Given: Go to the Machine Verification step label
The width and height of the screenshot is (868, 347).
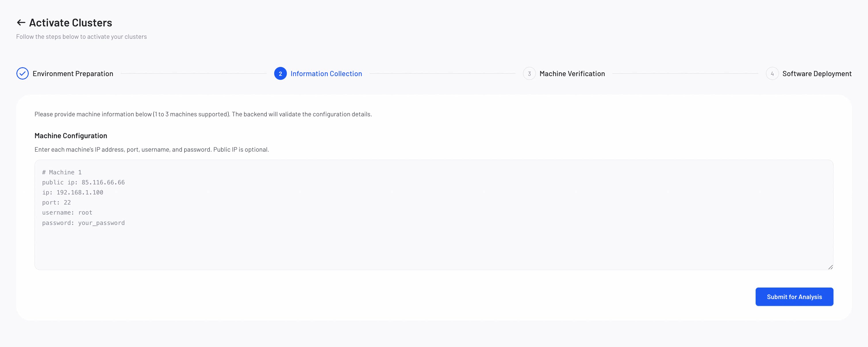Looking at the screenshot, I should pos(572,74).
